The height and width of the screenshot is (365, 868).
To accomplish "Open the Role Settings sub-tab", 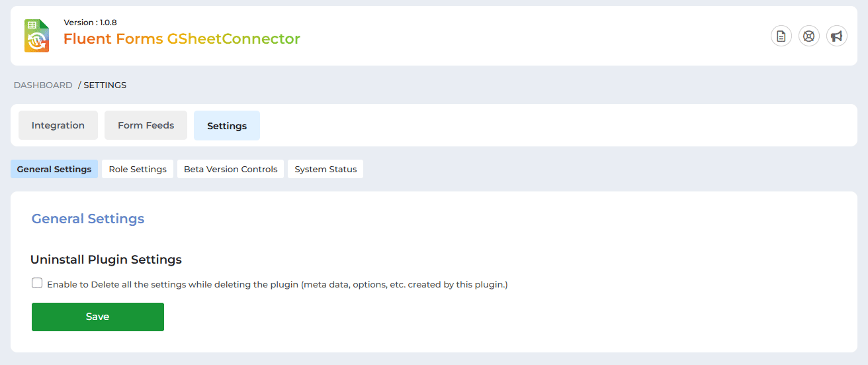I will [x=138, y=169].
